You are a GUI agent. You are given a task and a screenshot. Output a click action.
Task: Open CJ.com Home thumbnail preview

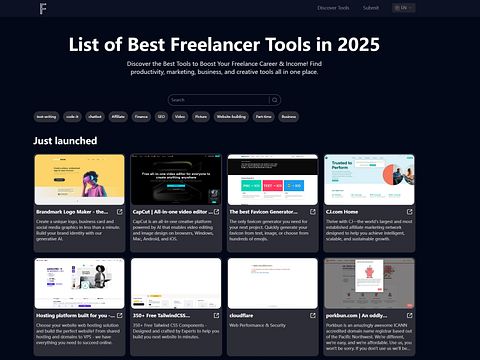[x=369, y=179]
